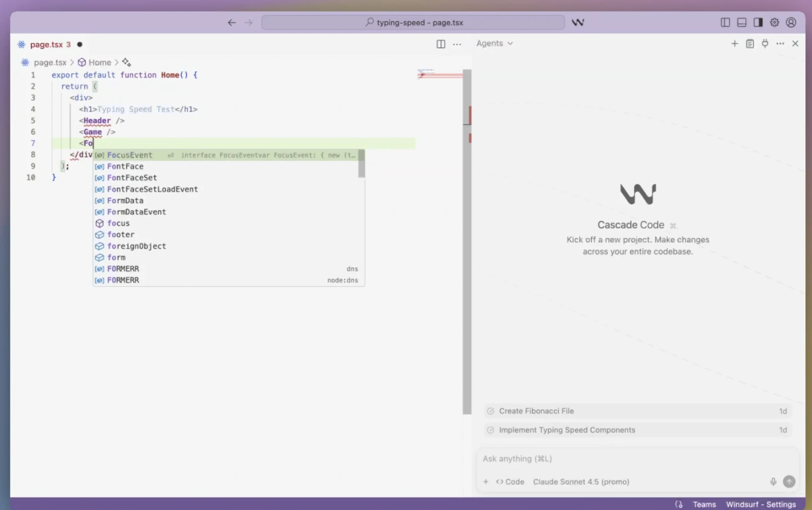Open the typing-speed search bar

pos(413,23)
